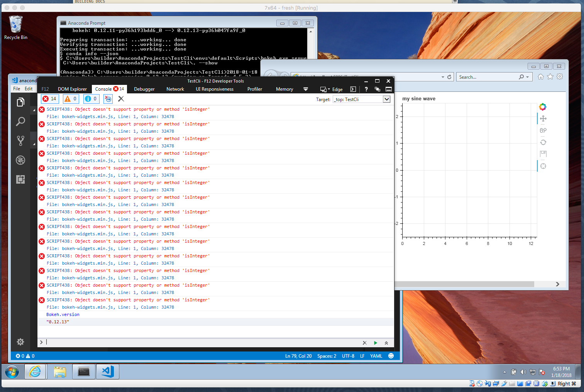584x392 pixels.
Task: Open the more tools overflow dropdown after Memory
Action: (306, 89)
